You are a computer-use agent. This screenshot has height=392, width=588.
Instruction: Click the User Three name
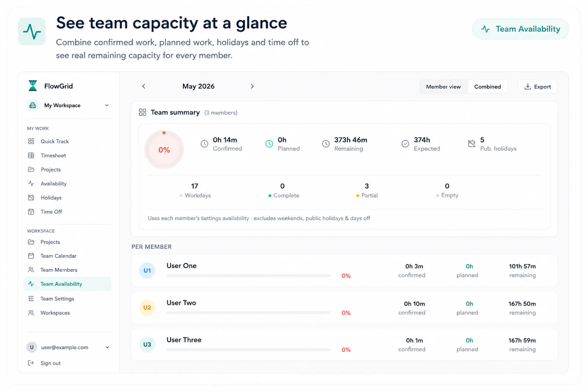point(184,340)
